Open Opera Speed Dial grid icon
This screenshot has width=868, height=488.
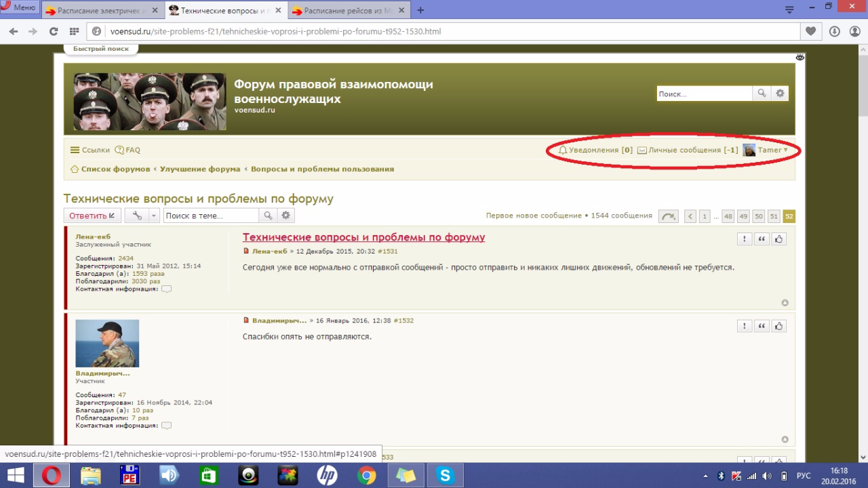[x=74, y=31]
